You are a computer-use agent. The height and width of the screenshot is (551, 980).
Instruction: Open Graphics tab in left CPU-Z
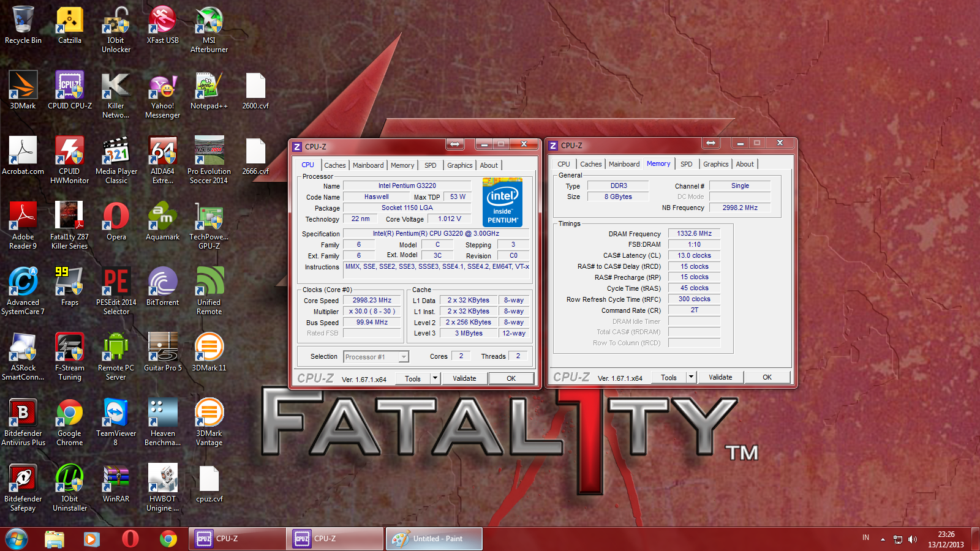(x=459, y=165)
